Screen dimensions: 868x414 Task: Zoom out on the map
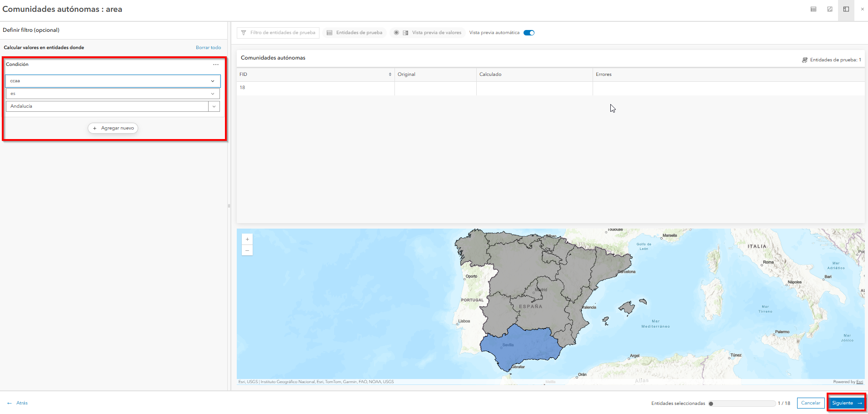(x=247, y=250)
